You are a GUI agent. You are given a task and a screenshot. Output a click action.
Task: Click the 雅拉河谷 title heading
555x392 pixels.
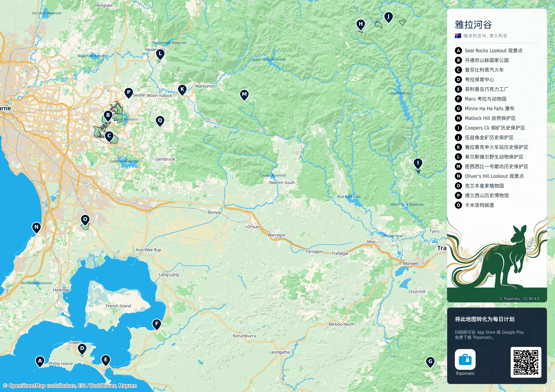[473, 25]
